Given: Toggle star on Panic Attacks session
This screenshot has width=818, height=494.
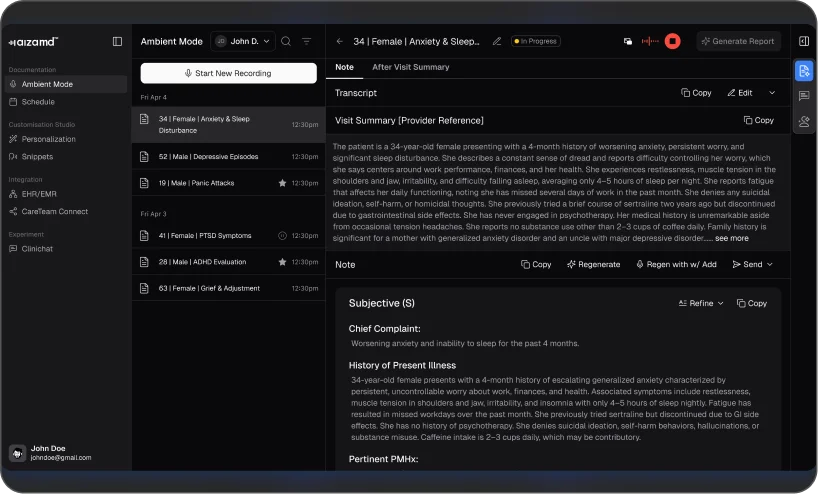Looking at the screenshot, I should point(282,183).
